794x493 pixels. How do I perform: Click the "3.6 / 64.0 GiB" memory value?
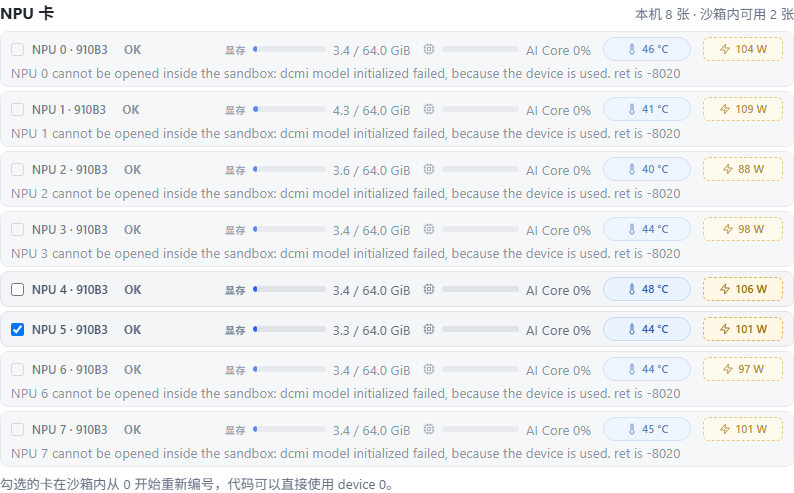pyautogui.click(x=371, y=171)
